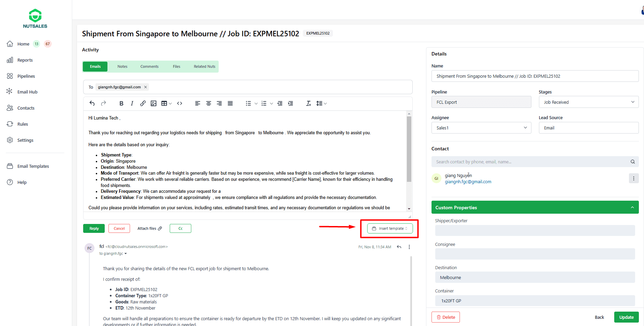Click the contact search magnifier icon
644x326 pixels.
pos(633,162)
